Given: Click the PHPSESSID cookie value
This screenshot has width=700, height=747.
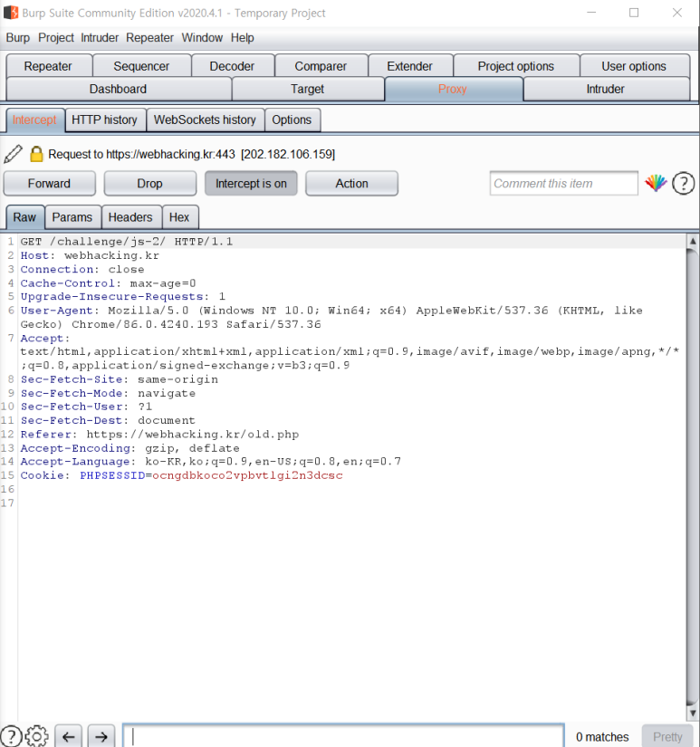Looking at the screenshot, I should (x=247, y=475).
